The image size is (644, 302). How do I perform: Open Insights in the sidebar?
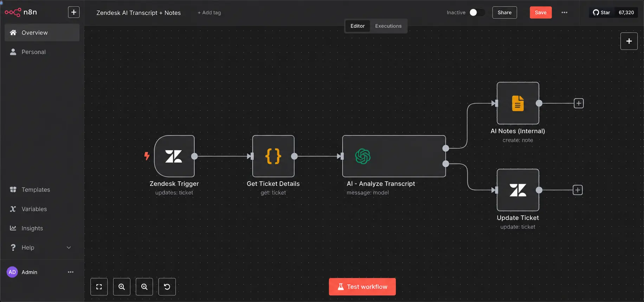tap(42, 228)
